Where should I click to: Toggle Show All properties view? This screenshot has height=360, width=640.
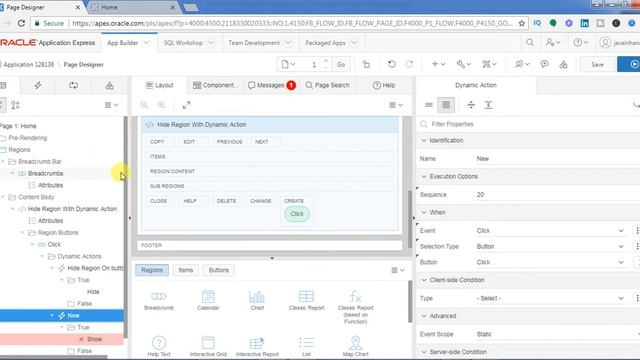pos(446,105)
